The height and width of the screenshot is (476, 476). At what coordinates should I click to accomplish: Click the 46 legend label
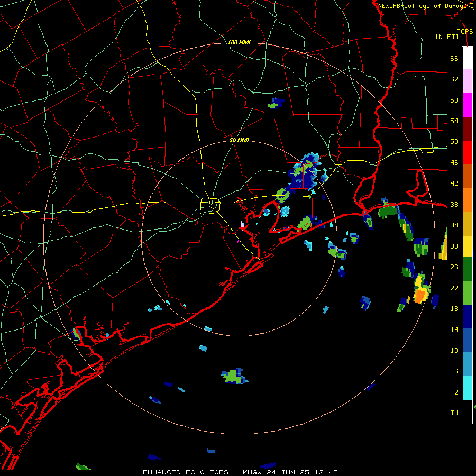pos(454,163)
